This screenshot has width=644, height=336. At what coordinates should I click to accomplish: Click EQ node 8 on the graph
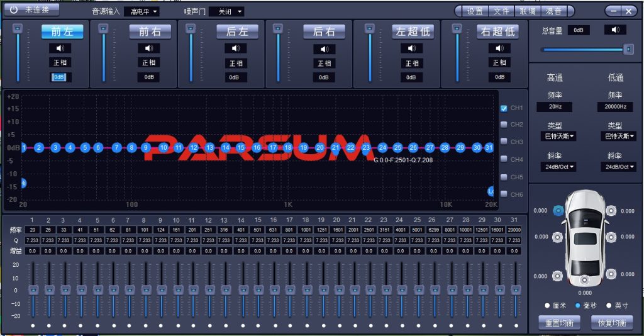tap(131, 147)
